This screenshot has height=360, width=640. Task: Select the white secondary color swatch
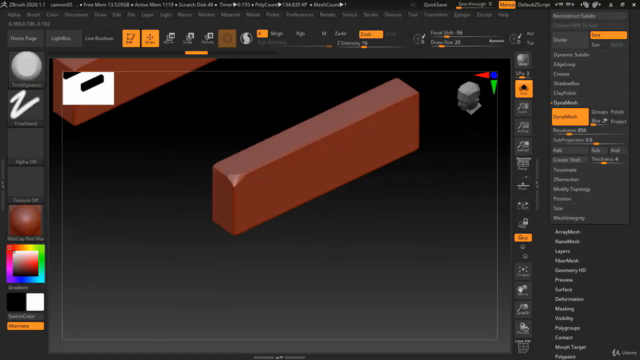pos(35,302)
